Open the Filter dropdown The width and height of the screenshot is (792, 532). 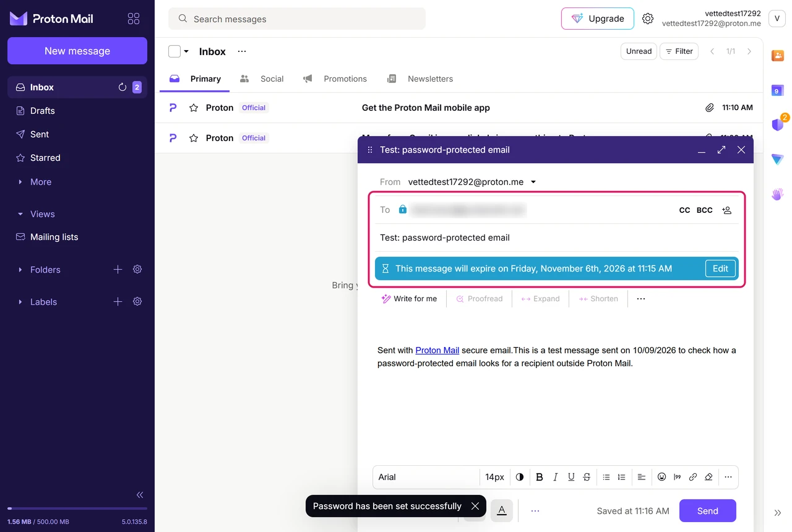click(679, 51)
